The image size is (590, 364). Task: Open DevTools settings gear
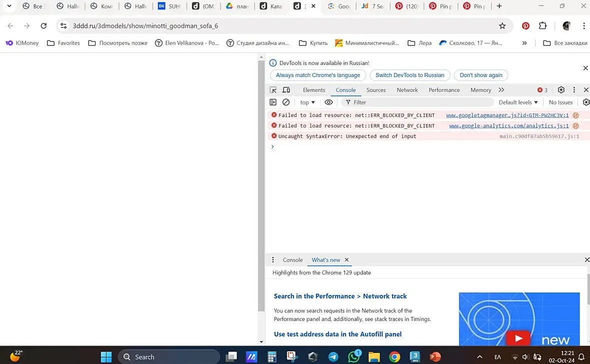560,89
